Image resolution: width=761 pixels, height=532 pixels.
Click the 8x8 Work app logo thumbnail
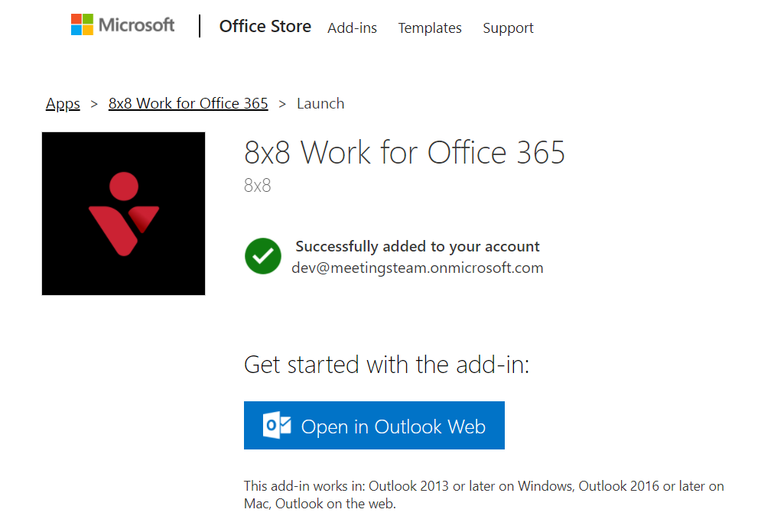point(123,213)
